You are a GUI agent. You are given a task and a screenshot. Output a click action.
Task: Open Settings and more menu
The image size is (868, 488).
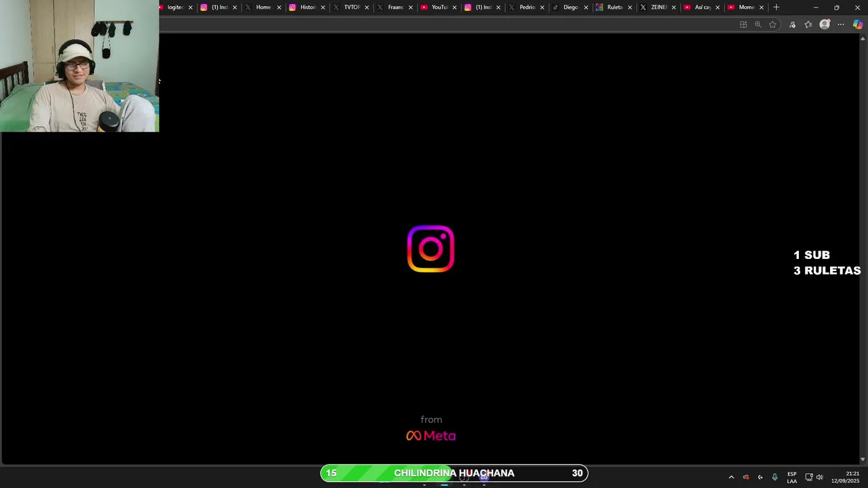click(x=841, y=24)
